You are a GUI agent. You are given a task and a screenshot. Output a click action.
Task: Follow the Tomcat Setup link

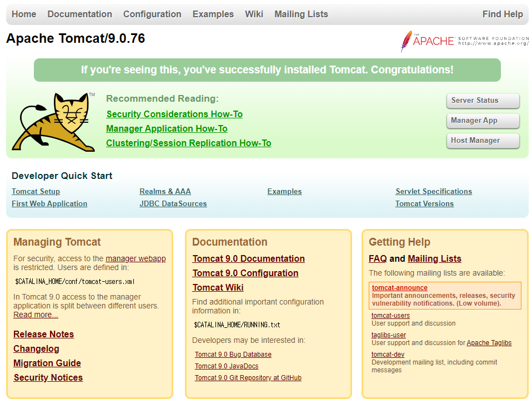point(36,192)
